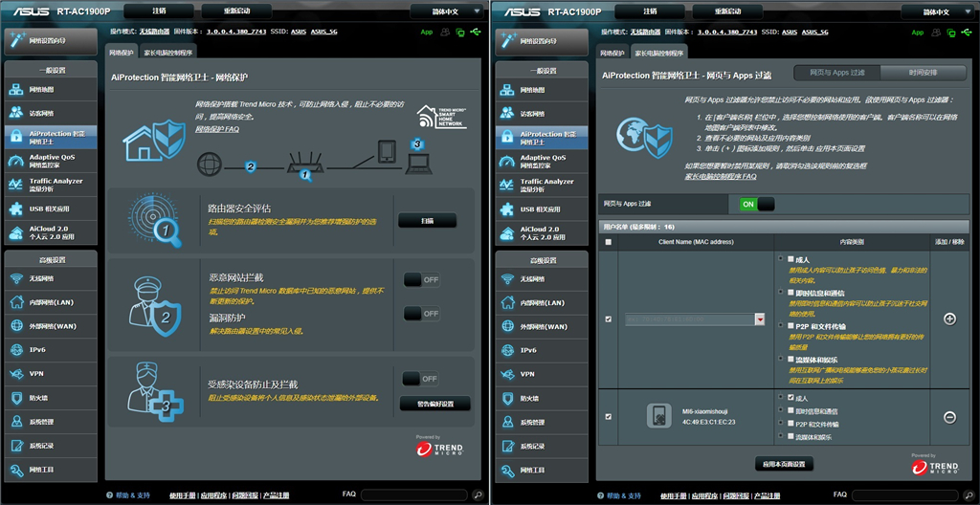Check 即时信息和通信 for MI6-xiaomishouji
Screen dimensions: 980x505
[791, 410]
